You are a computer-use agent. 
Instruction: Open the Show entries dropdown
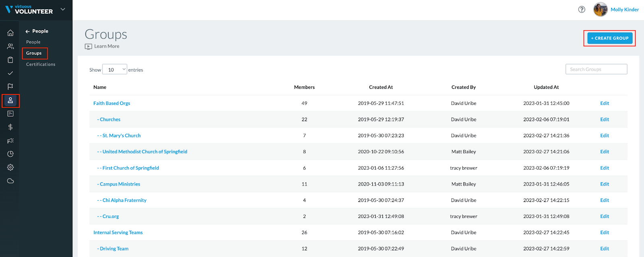coord(115,70)
